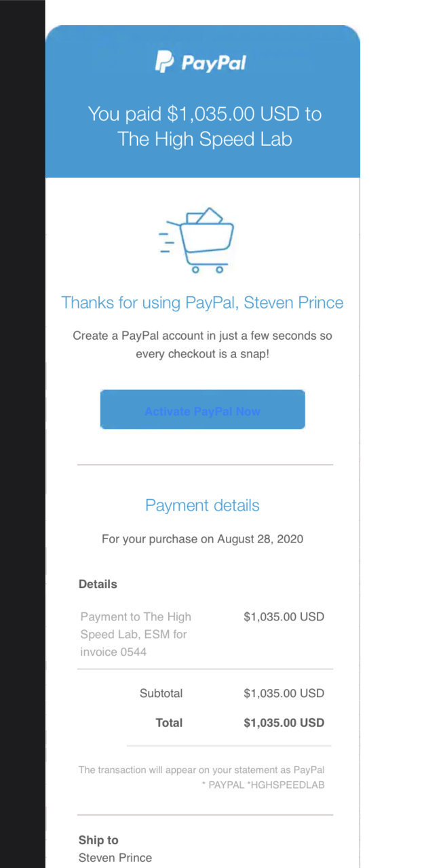Click the invoice 0544 payment description
Image resolution: width=445 pixels, height=868 pixels.
pyautogui.click(x=136, y=635)
